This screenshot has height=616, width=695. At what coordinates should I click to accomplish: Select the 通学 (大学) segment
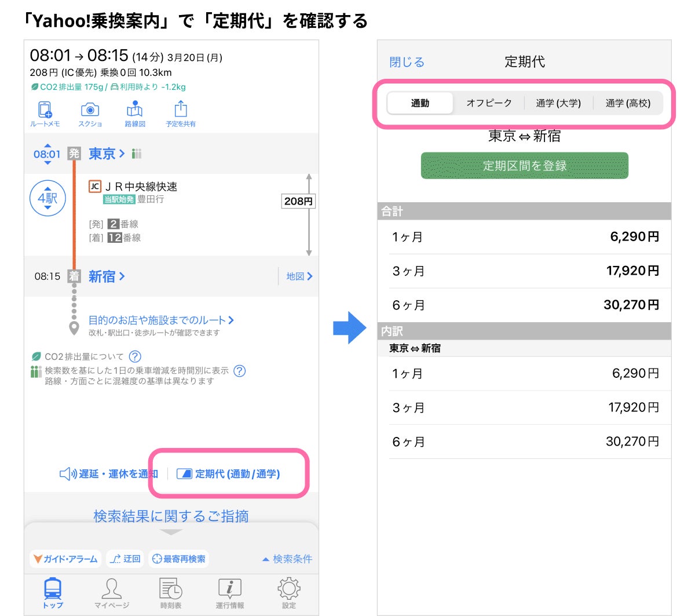(558, 103)
